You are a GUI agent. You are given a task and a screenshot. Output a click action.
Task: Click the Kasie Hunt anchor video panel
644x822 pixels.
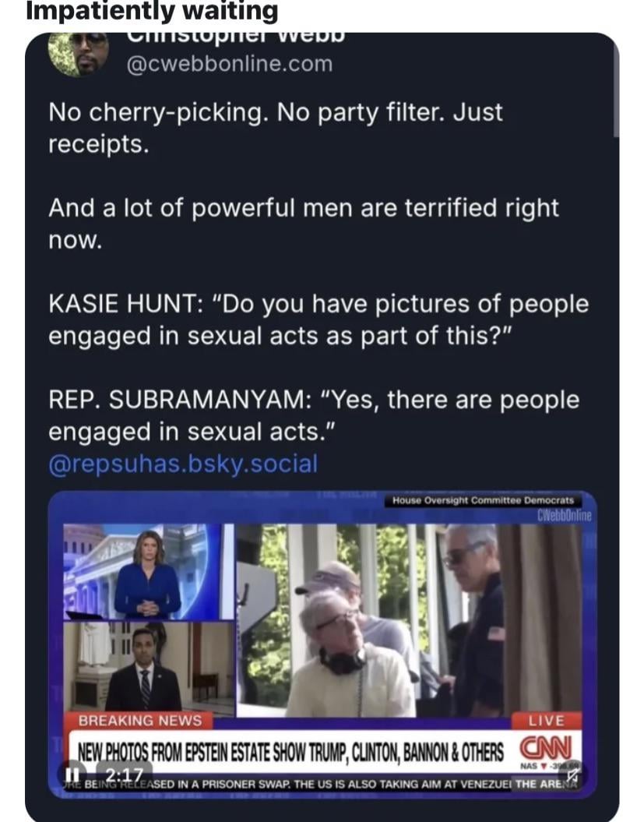click(x=149, y=571)
